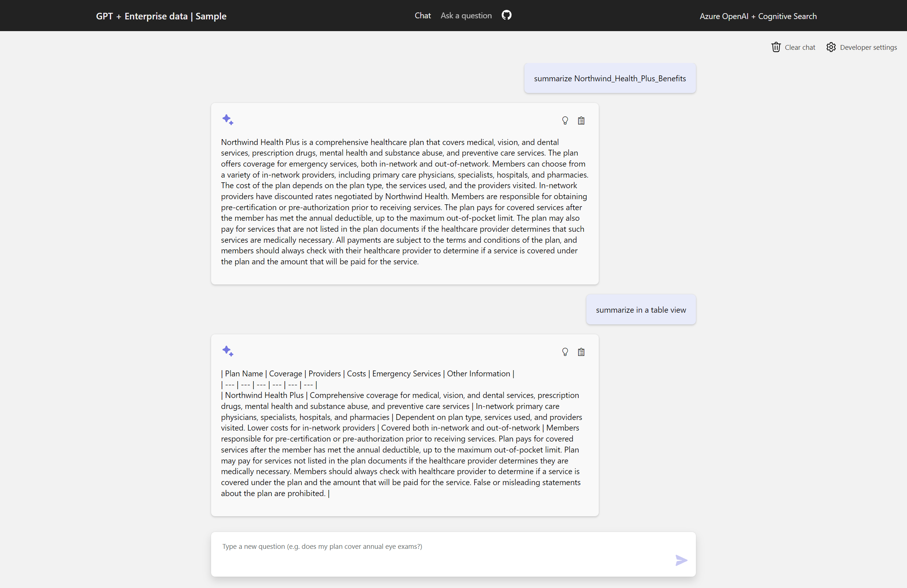
Task: Open supporting content clipboard on first answer
Action: pyautogui.click(x=581, y=120)
